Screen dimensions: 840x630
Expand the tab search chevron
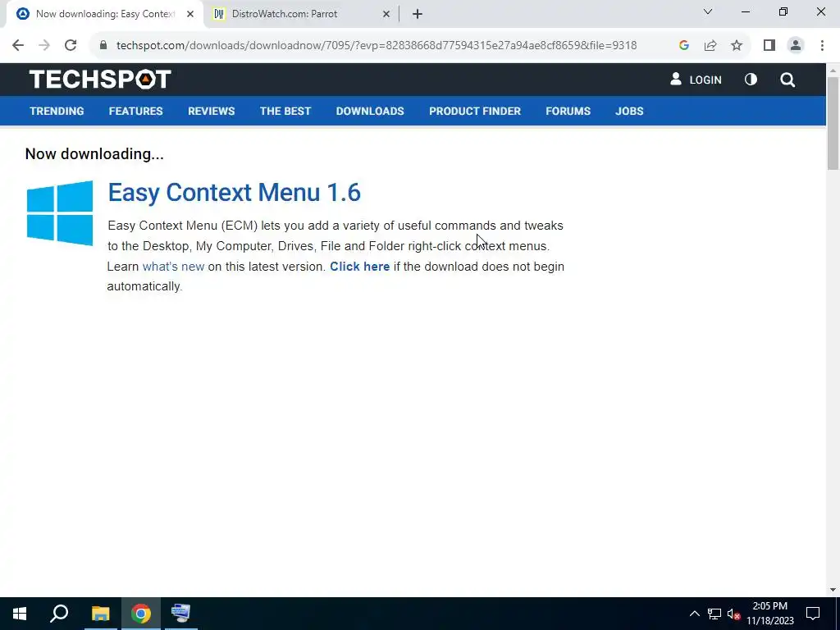pyautogui.click(x=708, y=11)
